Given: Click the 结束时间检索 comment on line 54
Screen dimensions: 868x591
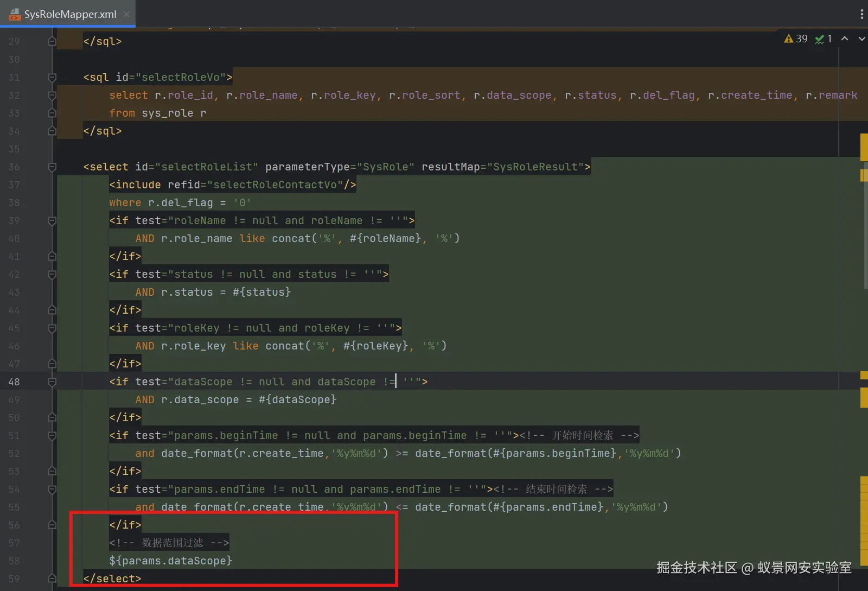Looking at the screenshot, I should (553, 490).
